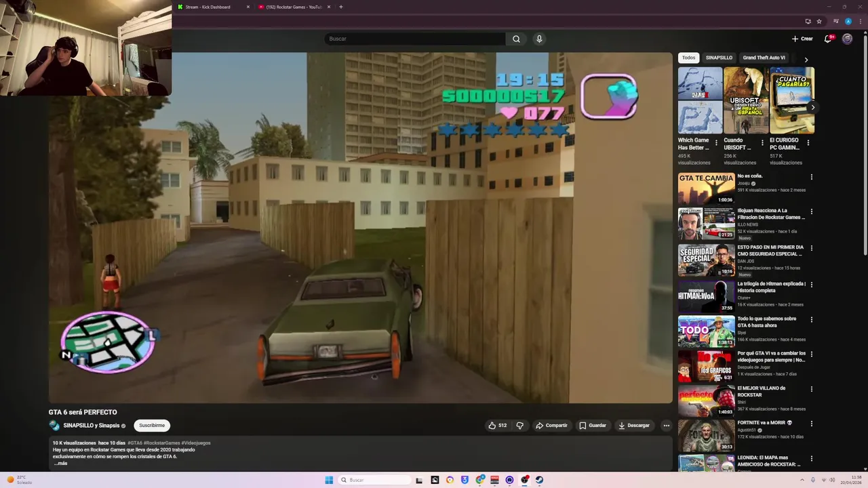Image resolution: width=868 pixels, height=488 pixels.
Task: Click the #Videojuegos hashtag link
Action: point(196,443)
